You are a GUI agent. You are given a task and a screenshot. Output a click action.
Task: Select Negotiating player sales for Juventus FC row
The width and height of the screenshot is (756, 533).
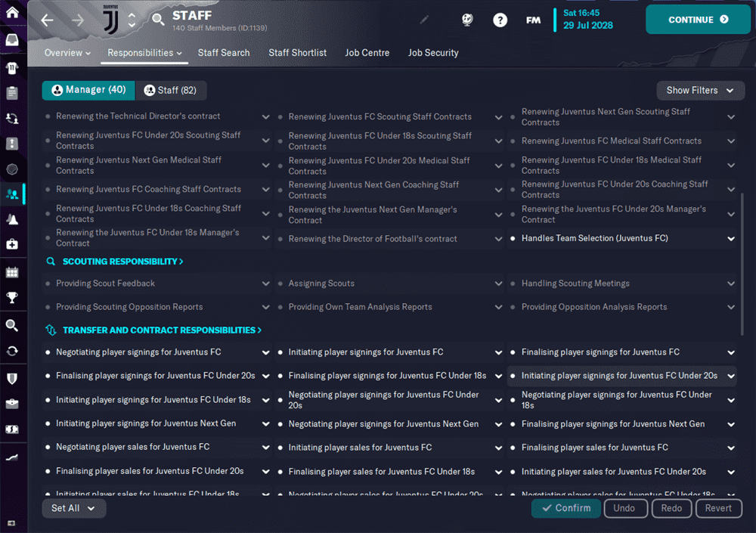pos(156,447)
